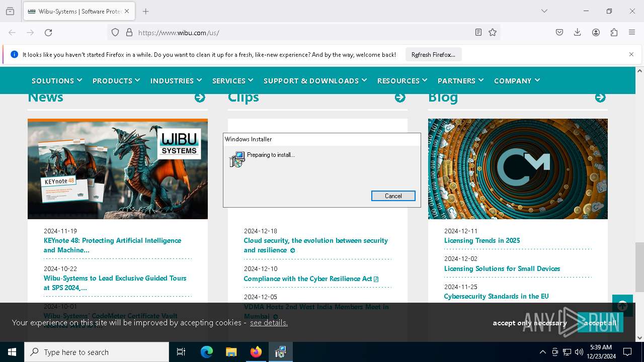Click the Windows Installer taskbar icon
Screen dimensions: 644x362
click(281, 352)
